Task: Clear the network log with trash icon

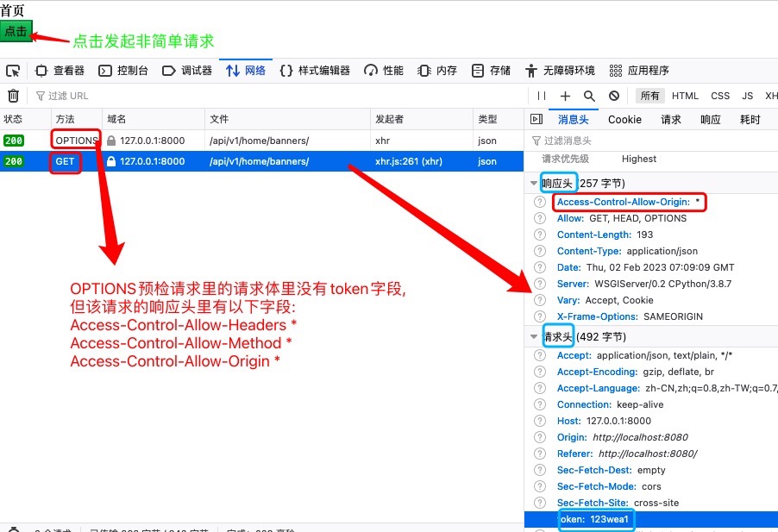Action: tap(13, 96)
